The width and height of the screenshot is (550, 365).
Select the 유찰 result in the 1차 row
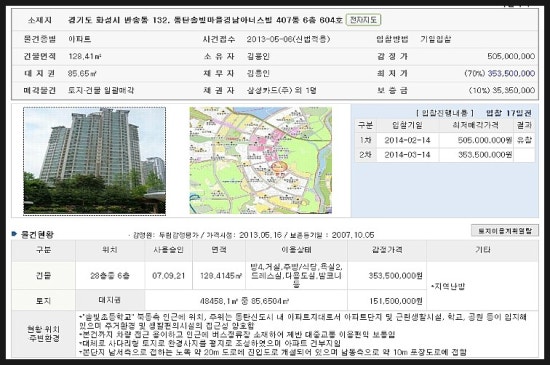[524, 140]
